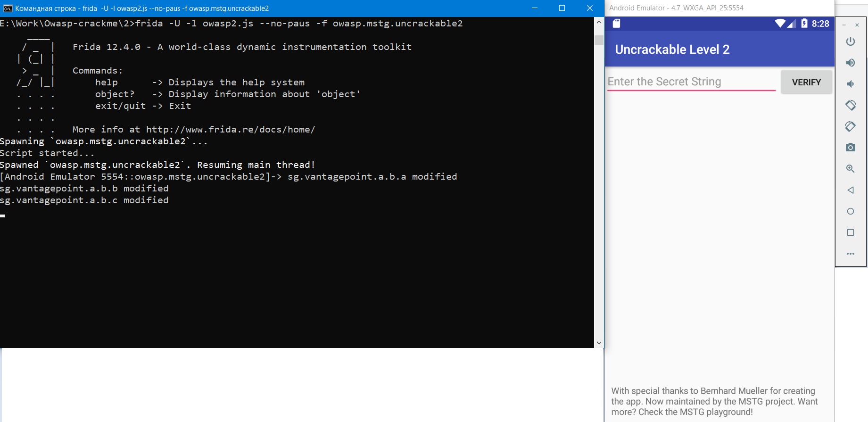This screenshot has width=868, height=422.
Task: Rotate emulator left using rotate icon
Action: pos(851,105)
